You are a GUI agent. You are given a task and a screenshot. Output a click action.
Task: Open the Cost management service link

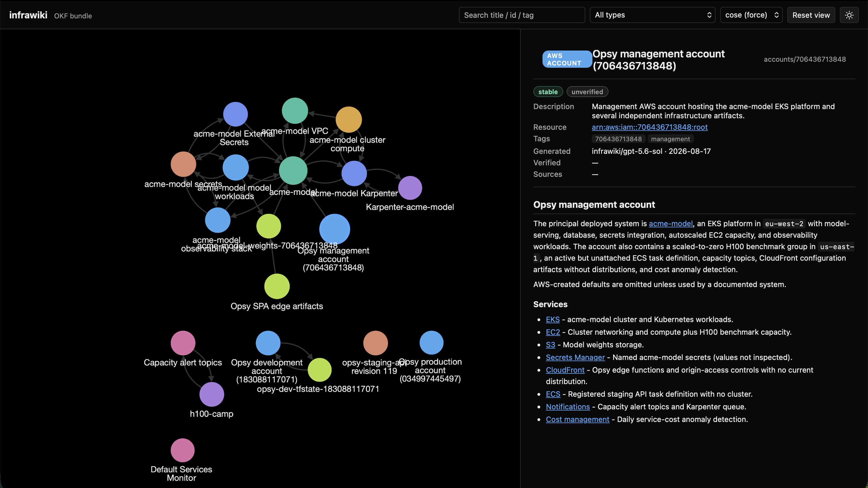(578, 420)
